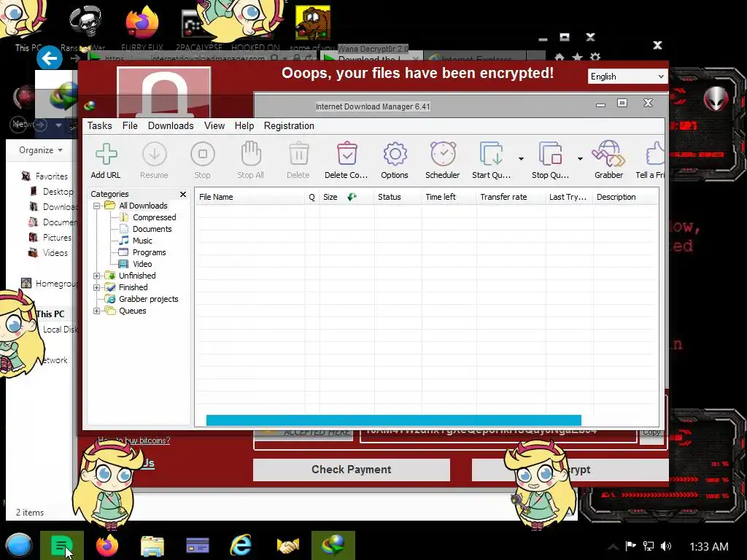747x560 pixels.
Task: Collapse the All Downloads tree node
Action: click(97, 206)
